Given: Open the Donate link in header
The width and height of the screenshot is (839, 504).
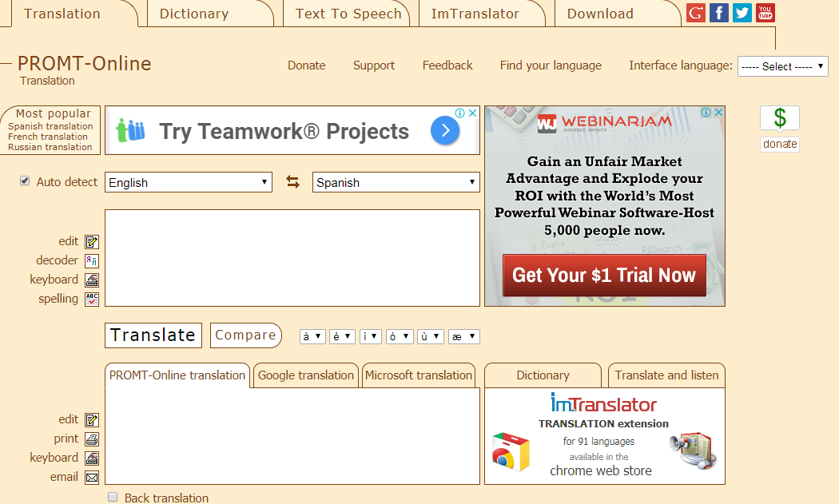Looking at the screenshot, I should tap(307, 65).
